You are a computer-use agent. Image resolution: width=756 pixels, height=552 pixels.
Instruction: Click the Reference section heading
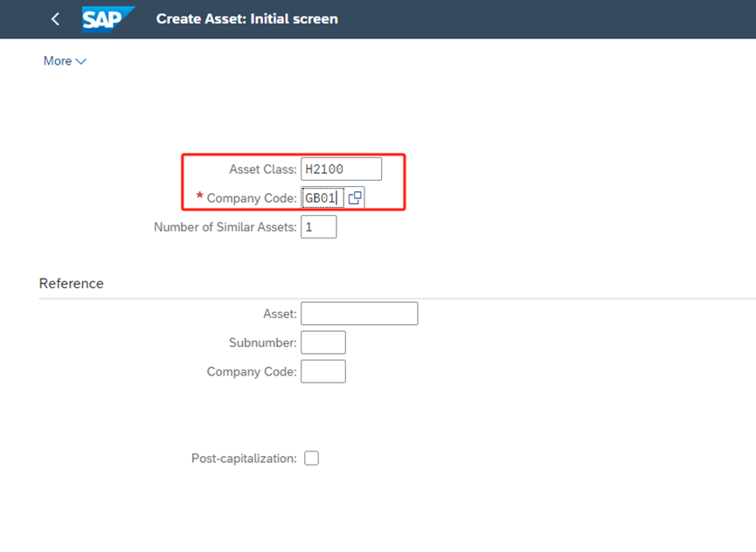[71, 283]
